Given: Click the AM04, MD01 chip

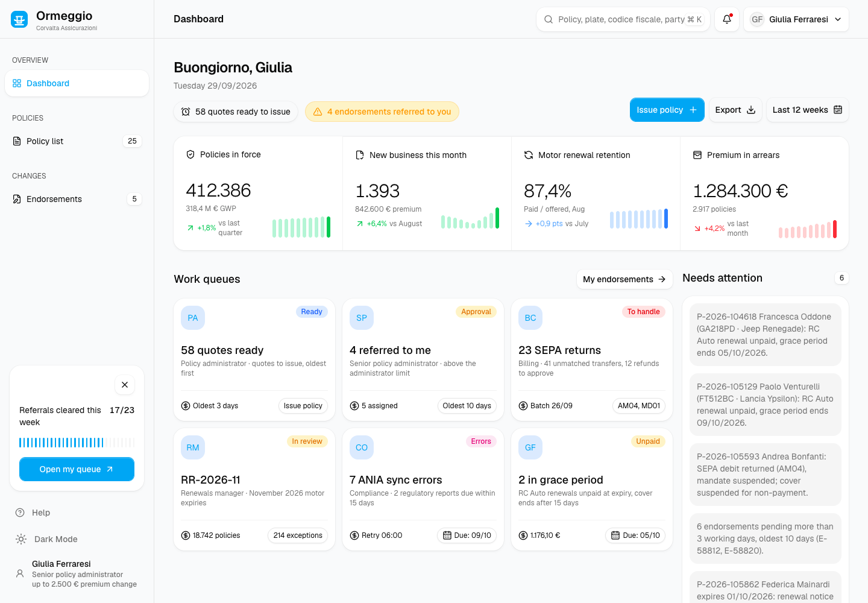Looking at the screenshot, I should [x=639, y=406].
